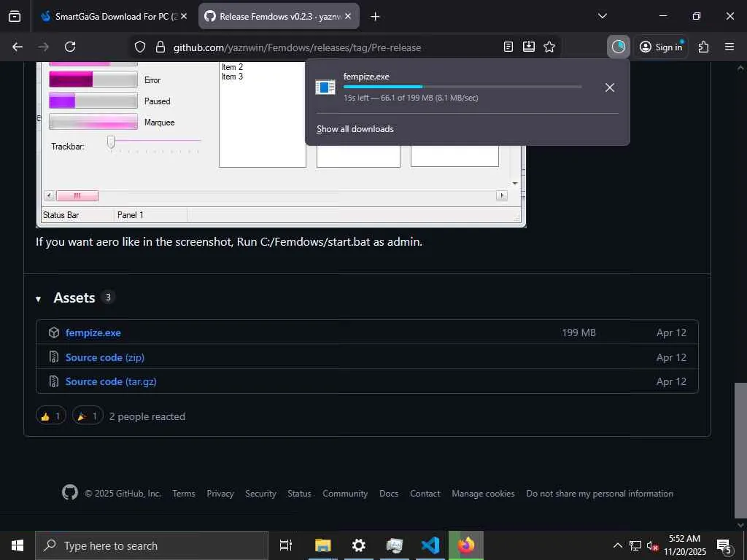Open a new browser tab
Viewport: 747px width, 560px height.
point(376,17)
